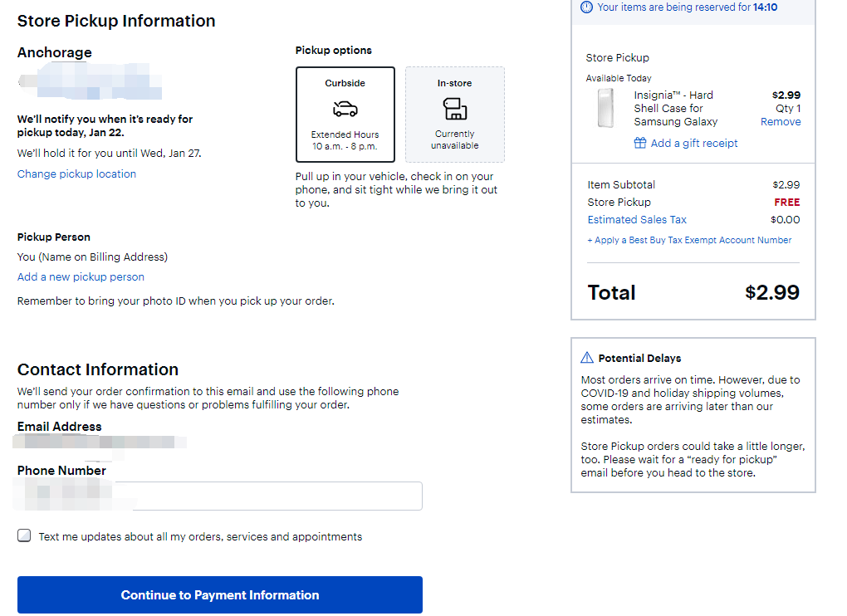Click Change pickup location link

[76, 174]
